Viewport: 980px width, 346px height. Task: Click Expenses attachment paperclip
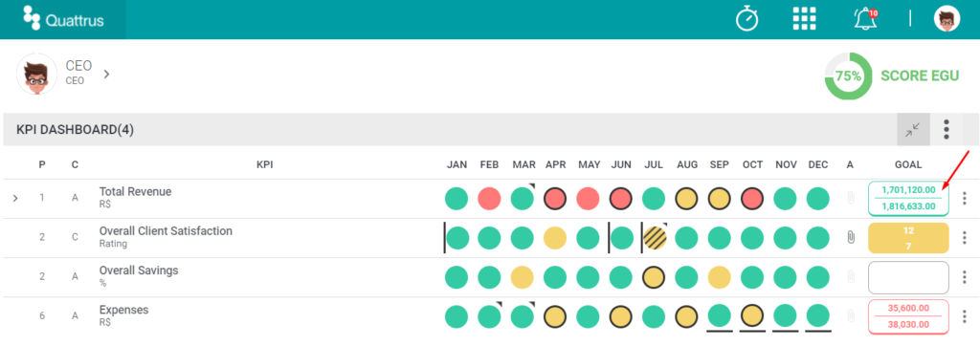(x=850, y=316)
